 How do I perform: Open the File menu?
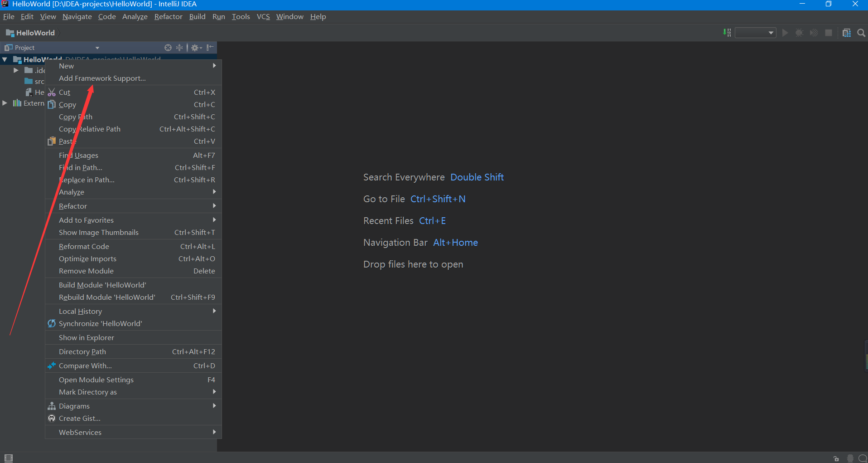[x=9, y=16]
